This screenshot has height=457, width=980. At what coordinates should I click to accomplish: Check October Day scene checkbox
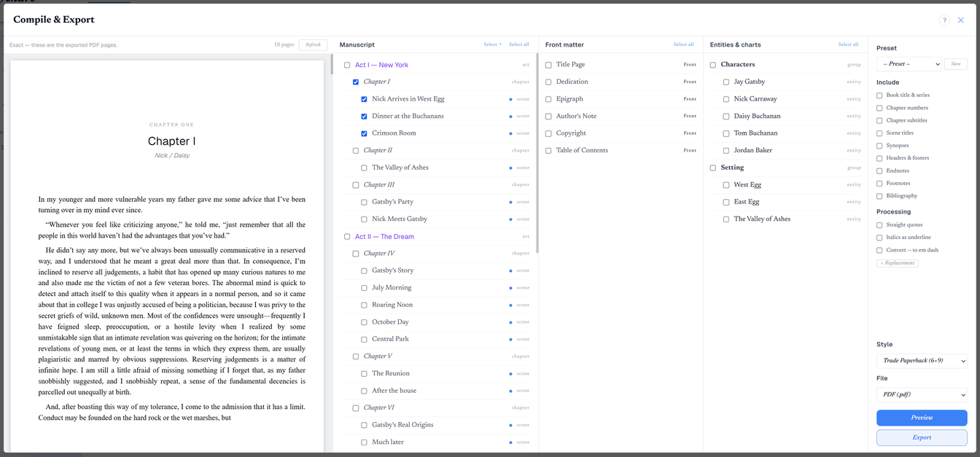pyautogui.click(x=364, y=322)
